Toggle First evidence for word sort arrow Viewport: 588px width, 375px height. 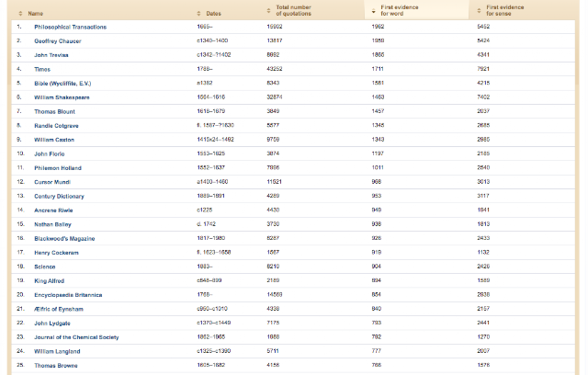tap(373, 12)
